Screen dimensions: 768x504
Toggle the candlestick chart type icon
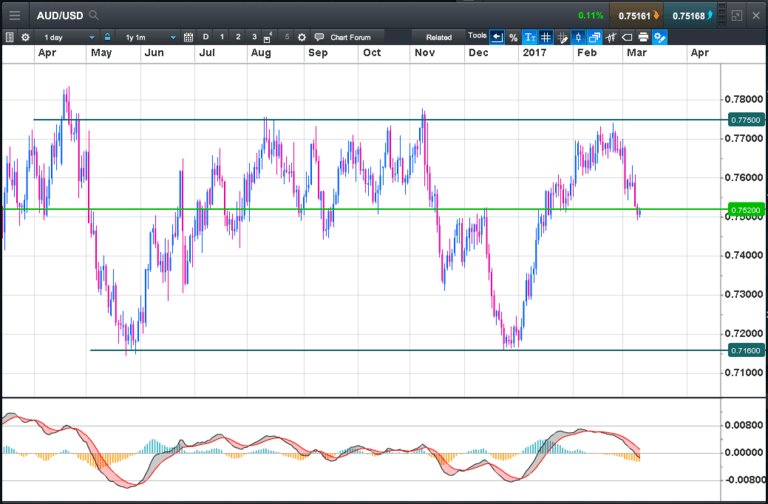(578, 37)
